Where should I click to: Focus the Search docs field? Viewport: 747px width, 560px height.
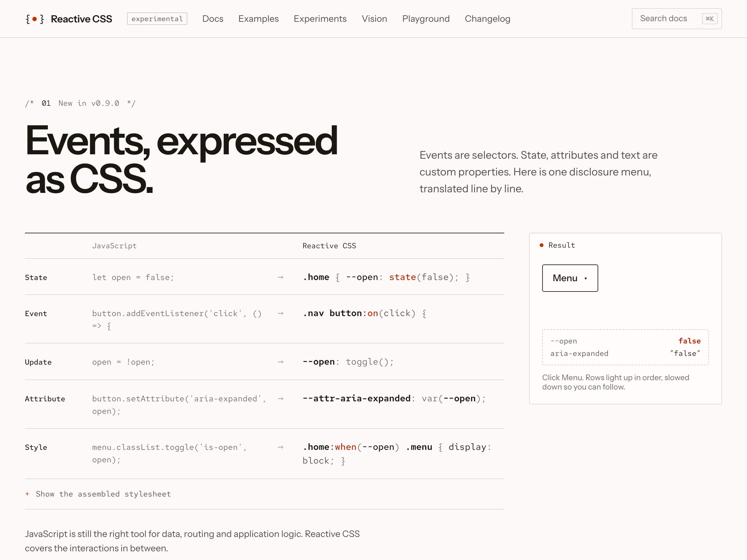676,19
